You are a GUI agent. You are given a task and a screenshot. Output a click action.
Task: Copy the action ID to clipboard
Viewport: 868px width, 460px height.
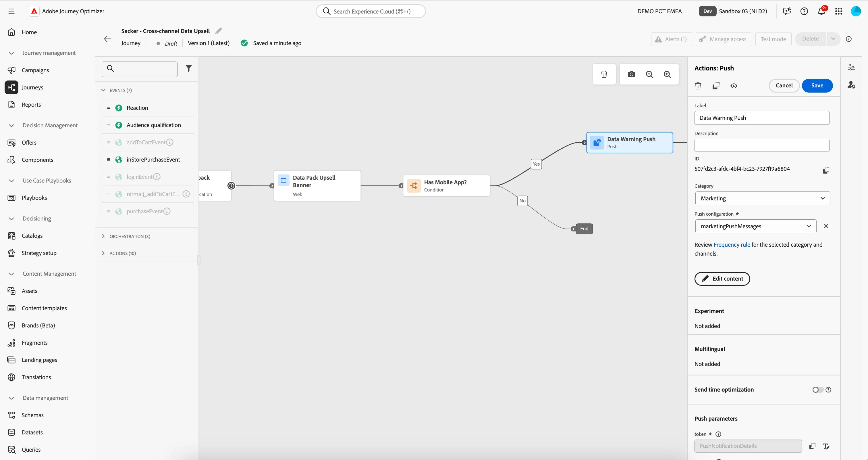[x=826, y=170]
